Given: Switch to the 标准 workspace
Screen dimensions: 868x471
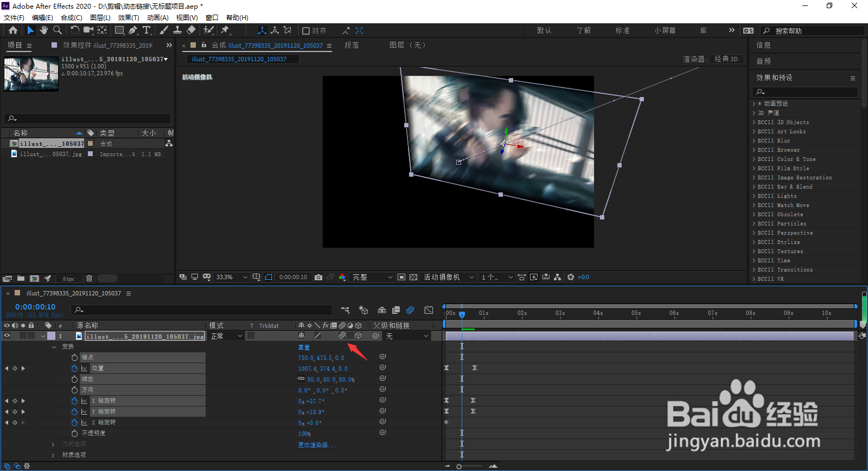Looking at the screenshot, I should pos(622,30).
